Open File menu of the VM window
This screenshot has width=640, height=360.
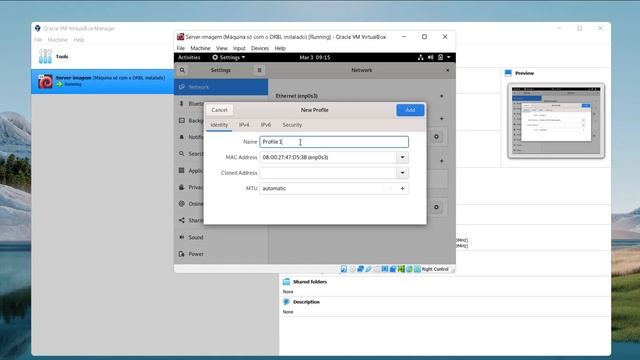[x=180, y=48]
